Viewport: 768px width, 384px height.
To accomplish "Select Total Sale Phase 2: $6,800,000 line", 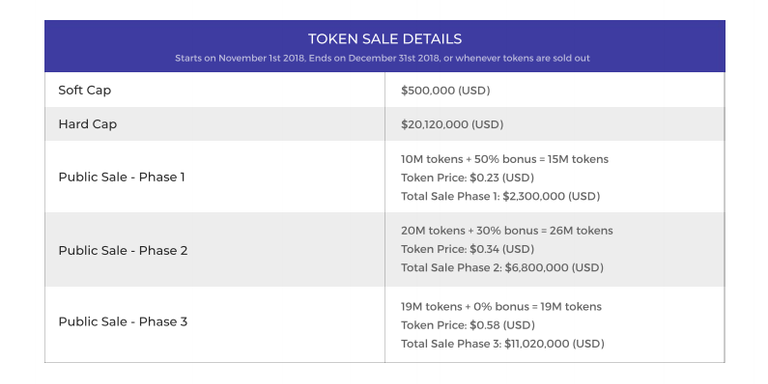I will click(502, 268).
